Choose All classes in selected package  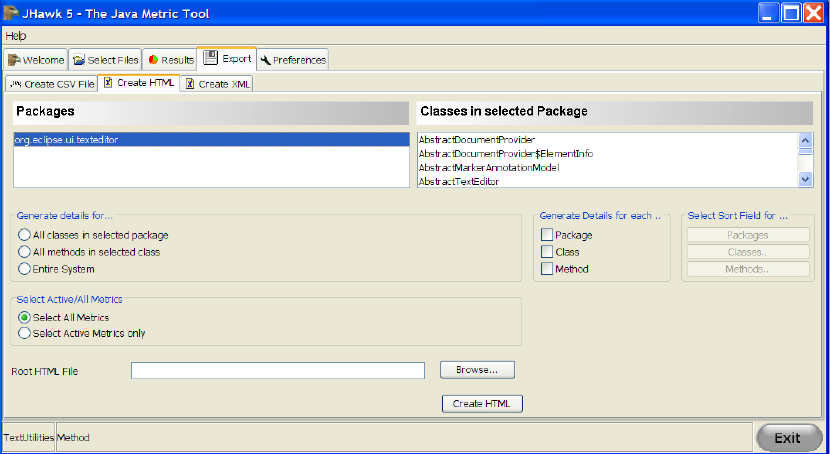coord(94,235)
